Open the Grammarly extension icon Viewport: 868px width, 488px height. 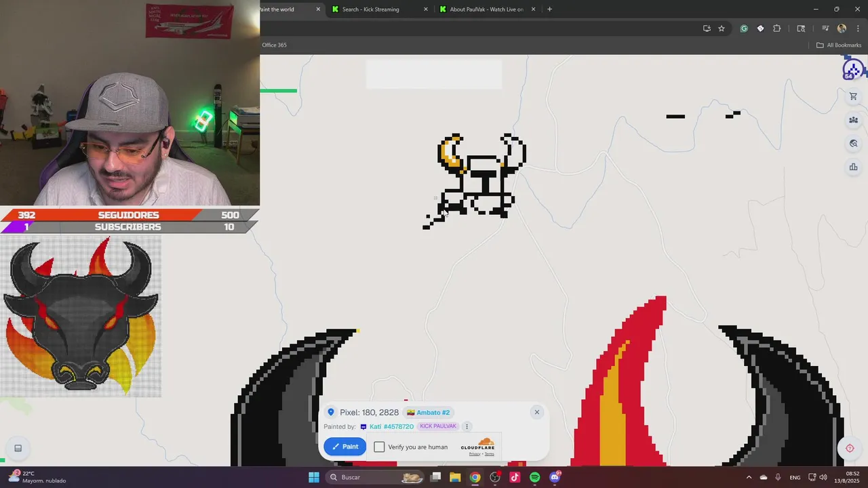click(x=744, y=28)
